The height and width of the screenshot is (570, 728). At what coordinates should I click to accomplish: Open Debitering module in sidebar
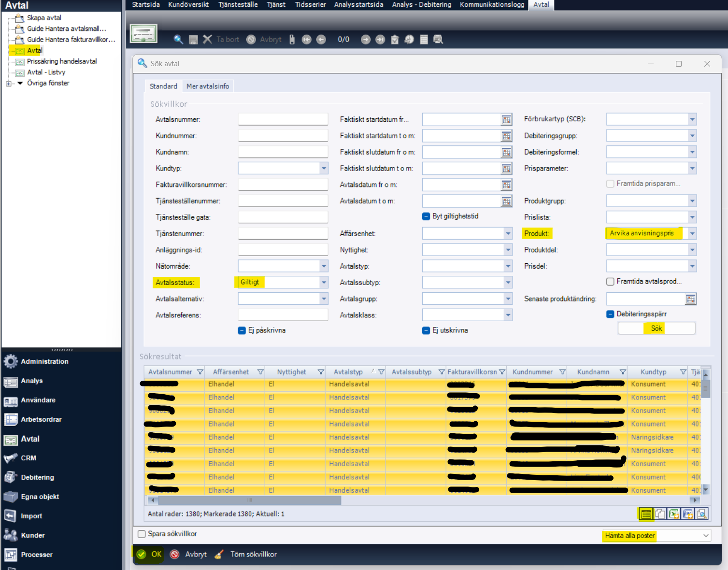pyautogui.click(x=37, y=477)
